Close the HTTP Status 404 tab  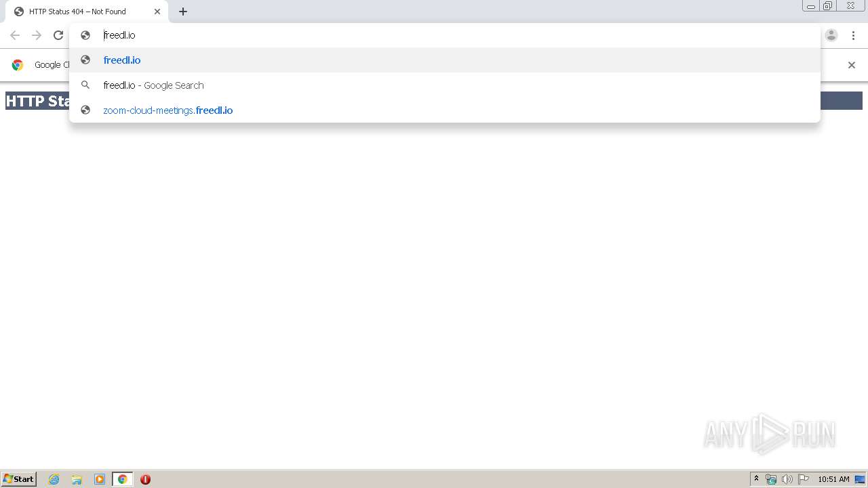click(157, 12)
